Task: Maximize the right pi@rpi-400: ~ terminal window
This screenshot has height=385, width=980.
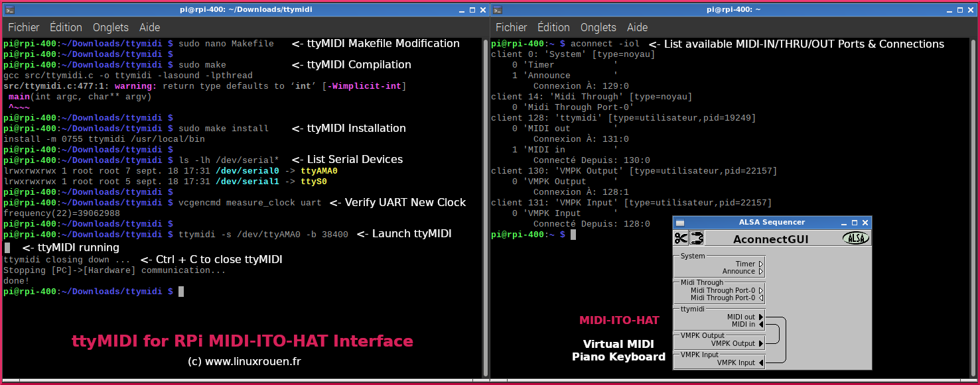Action: tap(961, 10)
